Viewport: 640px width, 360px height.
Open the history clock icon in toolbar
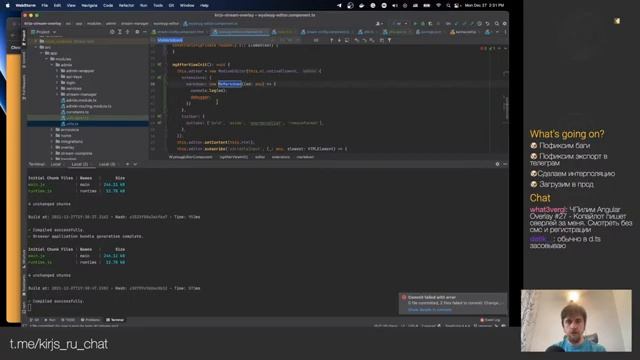[480, 24]
